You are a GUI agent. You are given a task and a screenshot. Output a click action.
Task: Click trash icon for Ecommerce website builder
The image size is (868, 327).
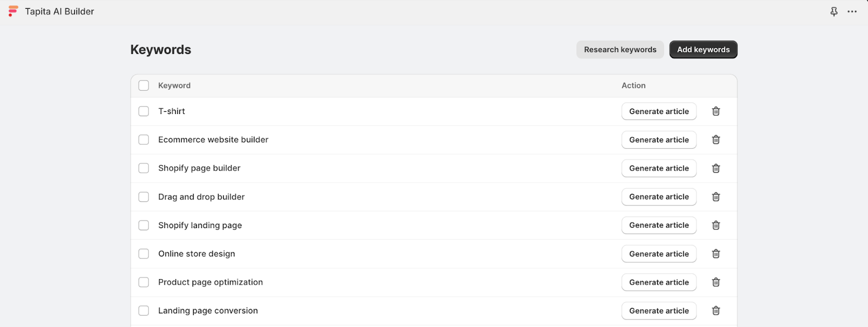tap(716, 140)
